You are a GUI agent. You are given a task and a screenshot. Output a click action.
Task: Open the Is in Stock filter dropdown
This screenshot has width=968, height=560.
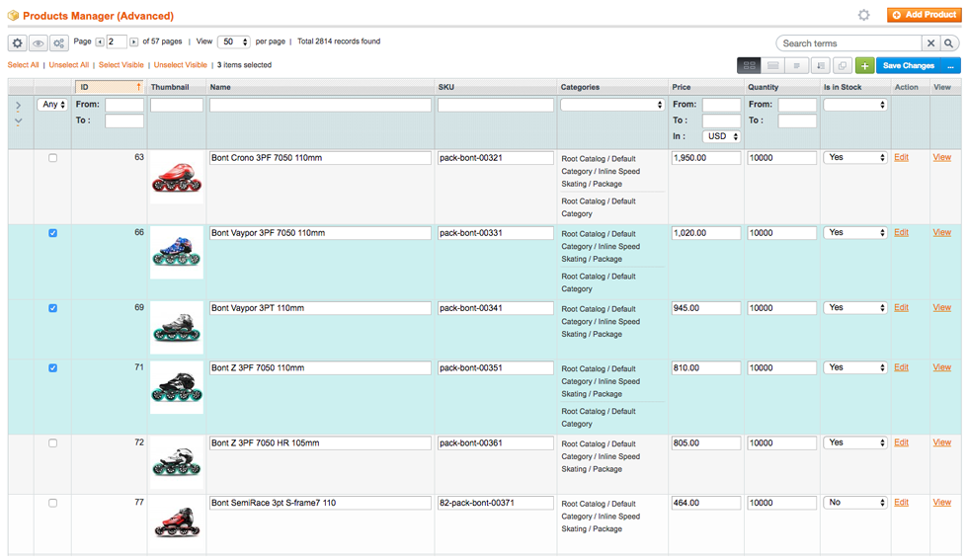(855, 105)
